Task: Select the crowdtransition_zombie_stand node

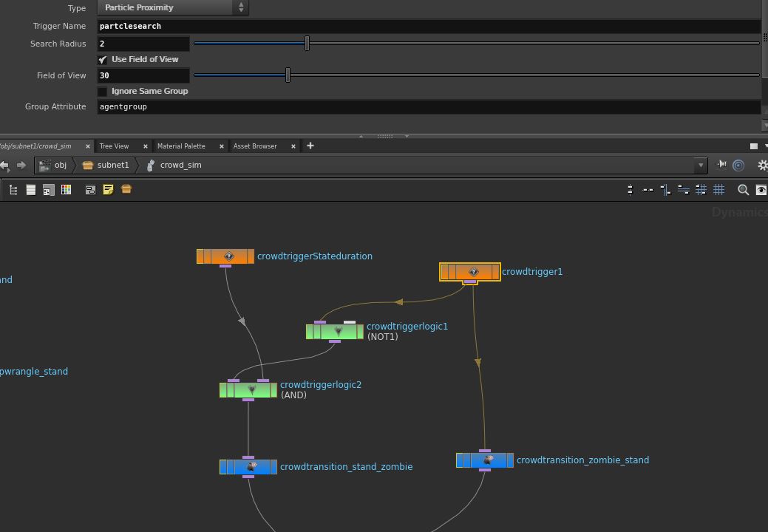Action: point(485,460)
